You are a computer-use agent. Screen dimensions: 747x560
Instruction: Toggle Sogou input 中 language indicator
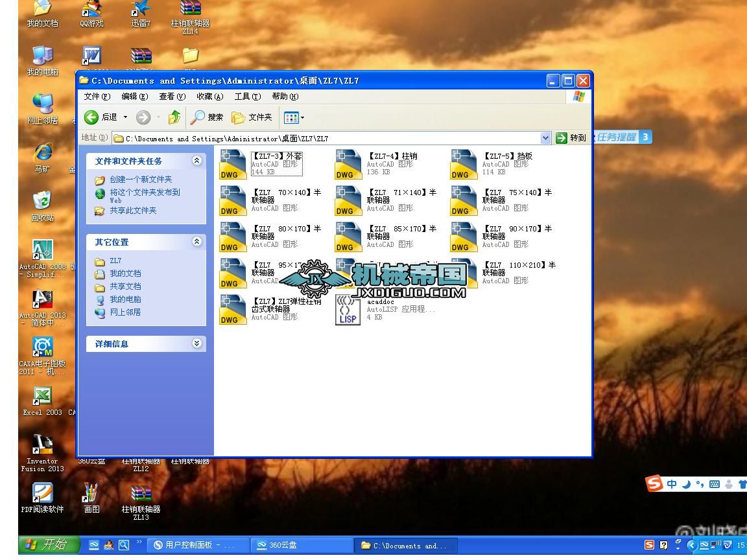tap(672, 484)
